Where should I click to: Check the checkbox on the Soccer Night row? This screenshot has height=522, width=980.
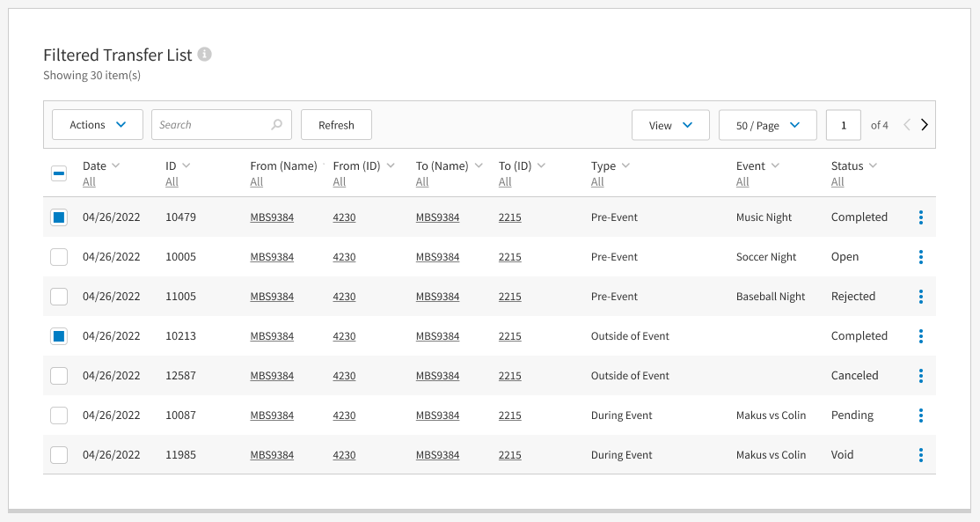[x=58, y=256]
